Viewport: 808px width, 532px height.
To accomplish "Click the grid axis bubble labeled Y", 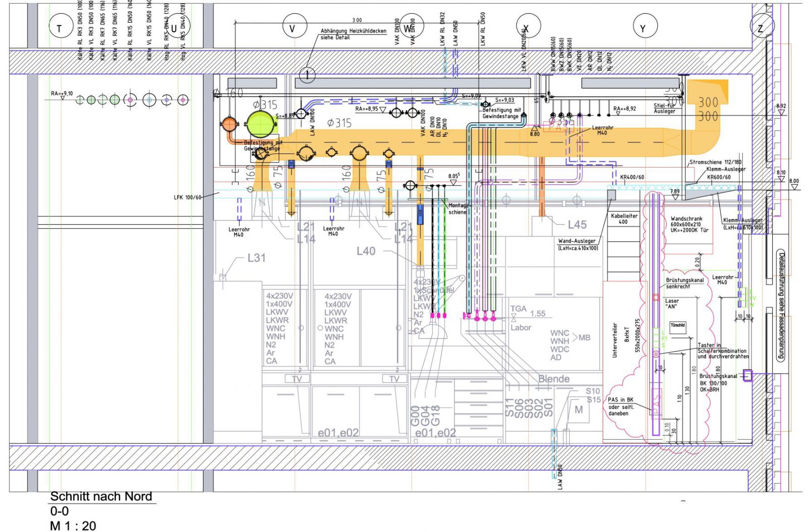I will (642, 28).
